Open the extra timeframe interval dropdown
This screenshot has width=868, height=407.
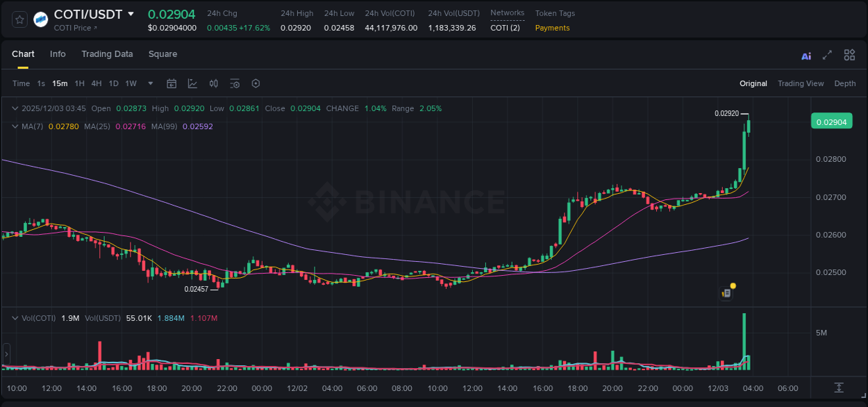tap(150, 83)
